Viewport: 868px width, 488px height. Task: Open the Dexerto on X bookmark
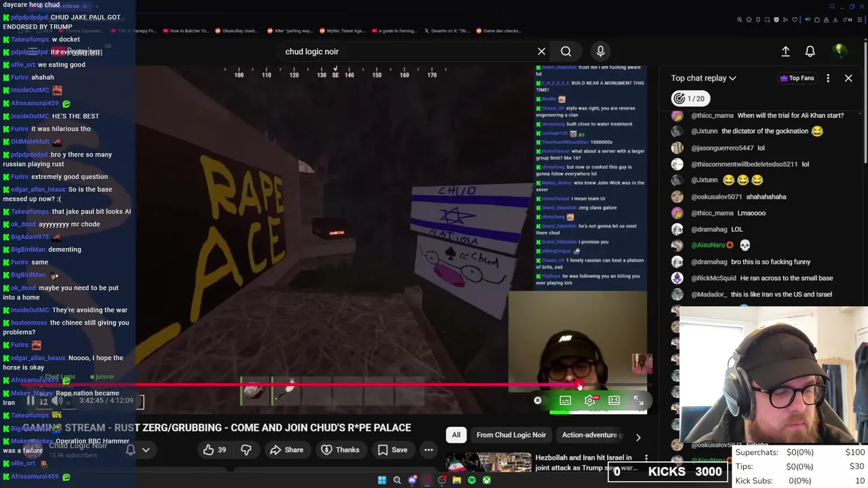[447, 30]
